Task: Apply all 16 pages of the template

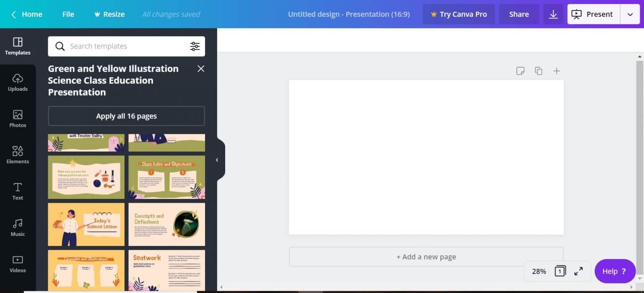Action: pyautogui.click(x=126, y=116)
